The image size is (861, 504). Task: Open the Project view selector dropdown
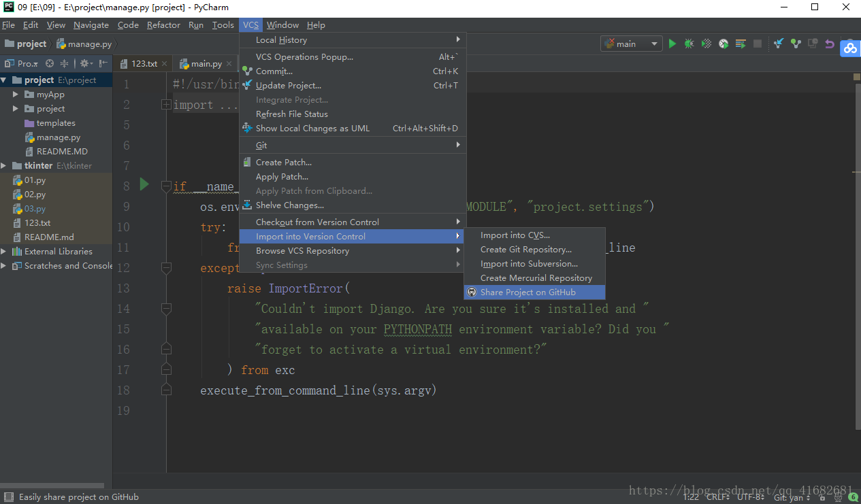click(22, 63)
